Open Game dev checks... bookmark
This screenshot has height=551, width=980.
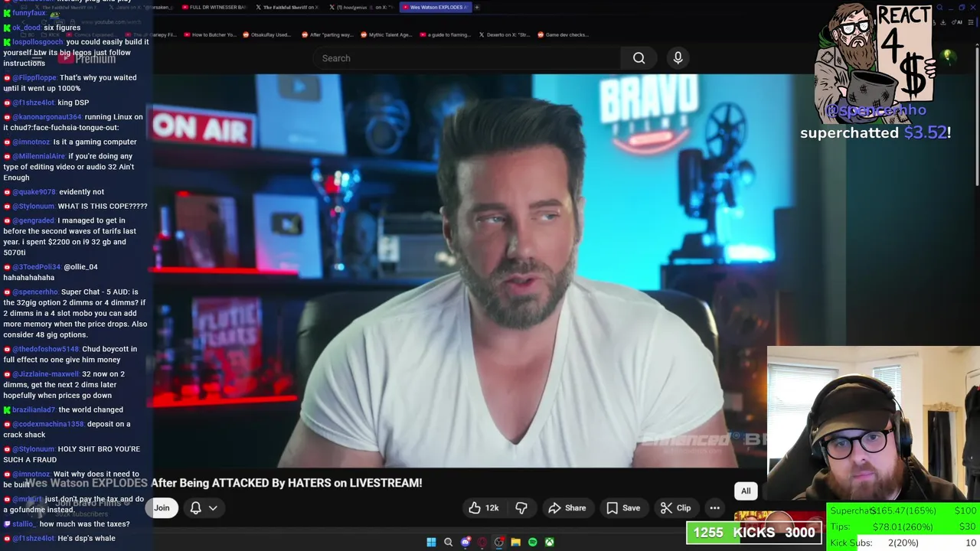[563, 34]
